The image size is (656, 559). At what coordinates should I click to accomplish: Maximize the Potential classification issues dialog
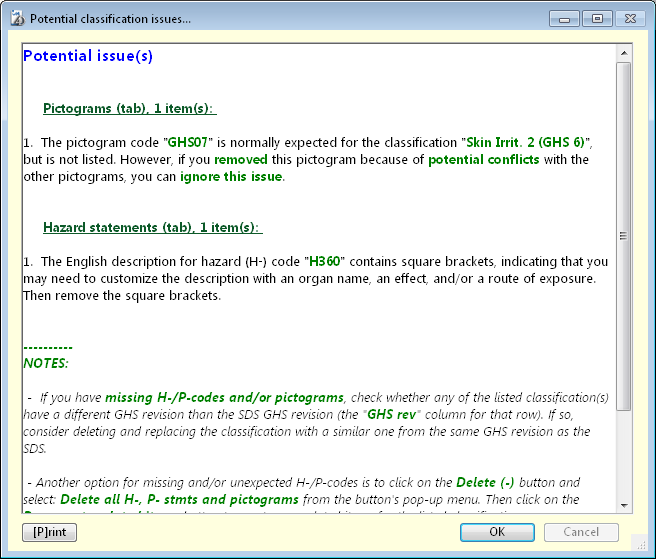click(x=597, y=19)
